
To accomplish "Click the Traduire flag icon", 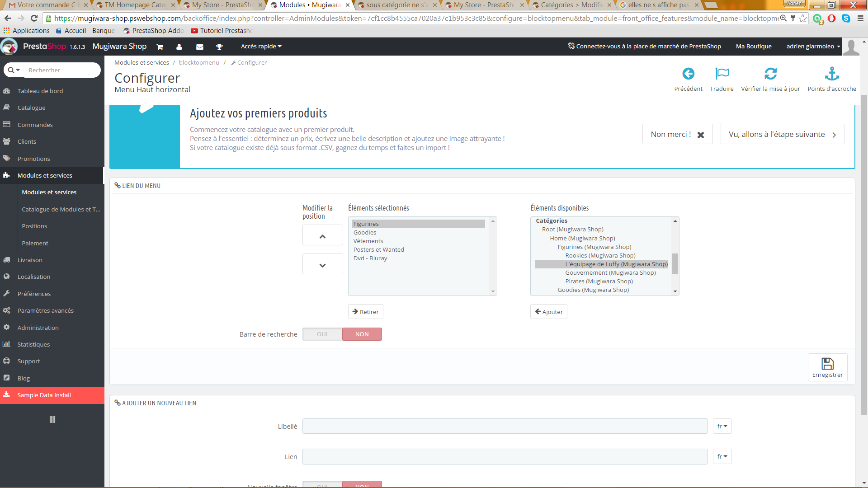I will 722,74.
